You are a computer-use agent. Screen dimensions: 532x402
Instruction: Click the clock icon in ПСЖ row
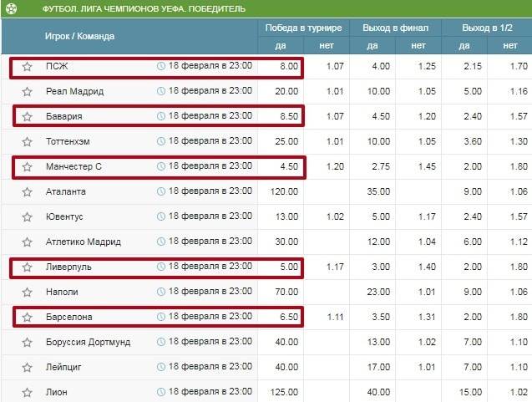pos(161,66)
